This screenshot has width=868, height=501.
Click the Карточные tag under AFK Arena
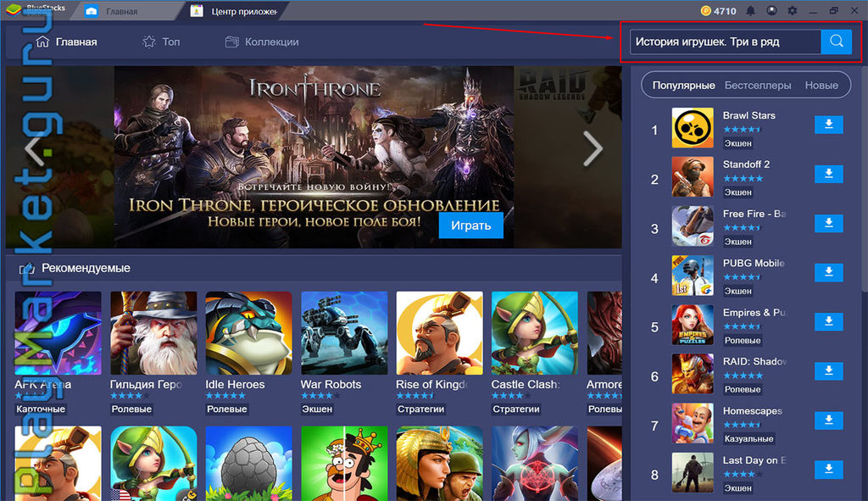click(41, 409)
